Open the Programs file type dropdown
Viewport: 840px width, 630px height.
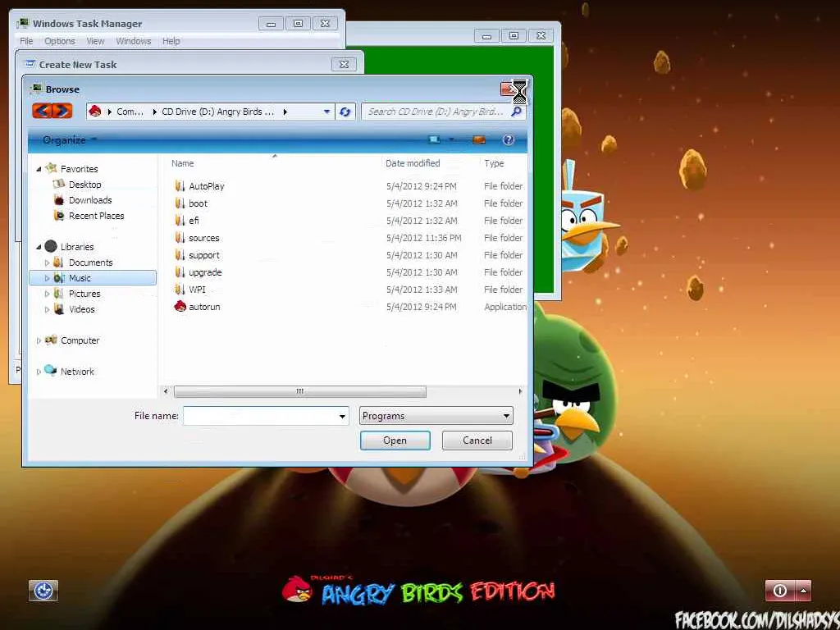click(x=506, y=416)
